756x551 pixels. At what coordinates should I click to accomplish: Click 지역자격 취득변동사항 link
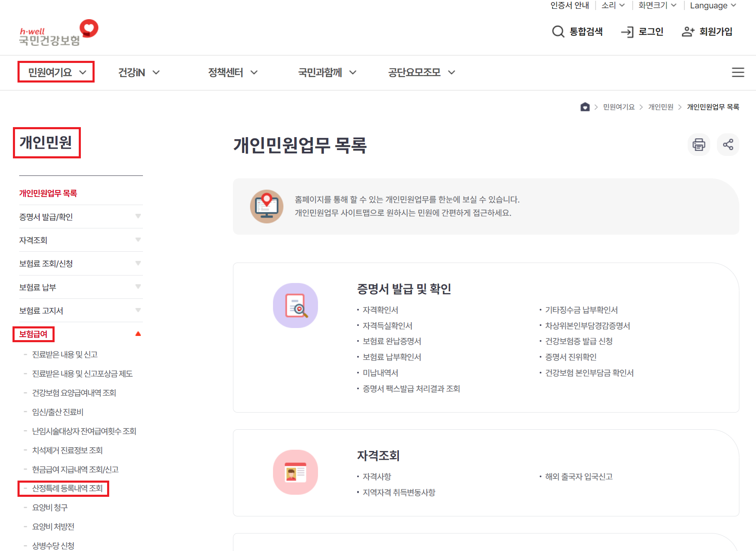coord(399,493)
